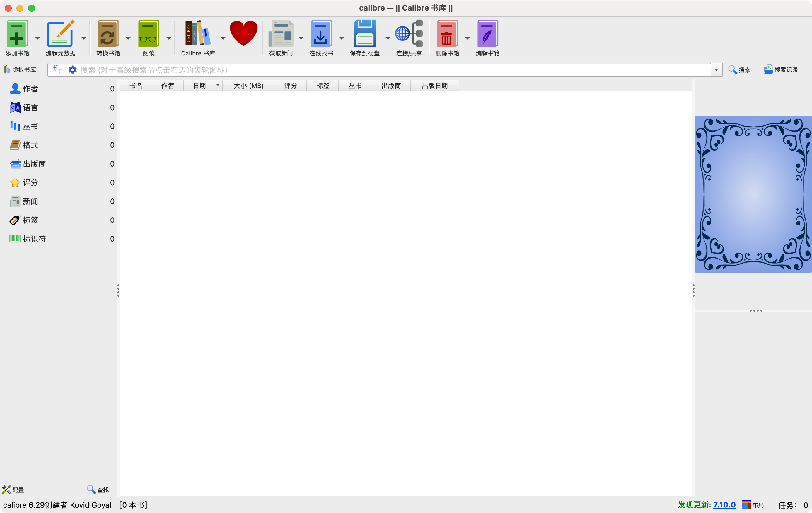
Task: Open the Edit book (编辑书籍) icon
Action: (x=488, y=34)
